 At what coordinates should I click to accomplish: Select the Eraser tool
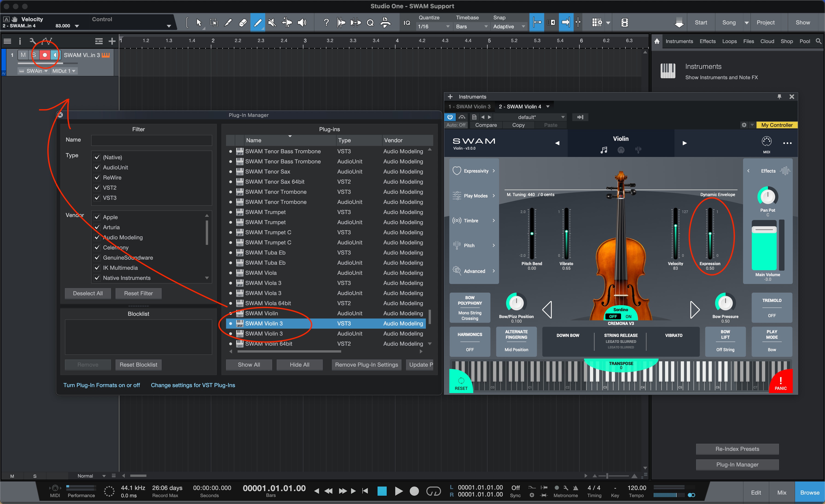coord(243,22)
